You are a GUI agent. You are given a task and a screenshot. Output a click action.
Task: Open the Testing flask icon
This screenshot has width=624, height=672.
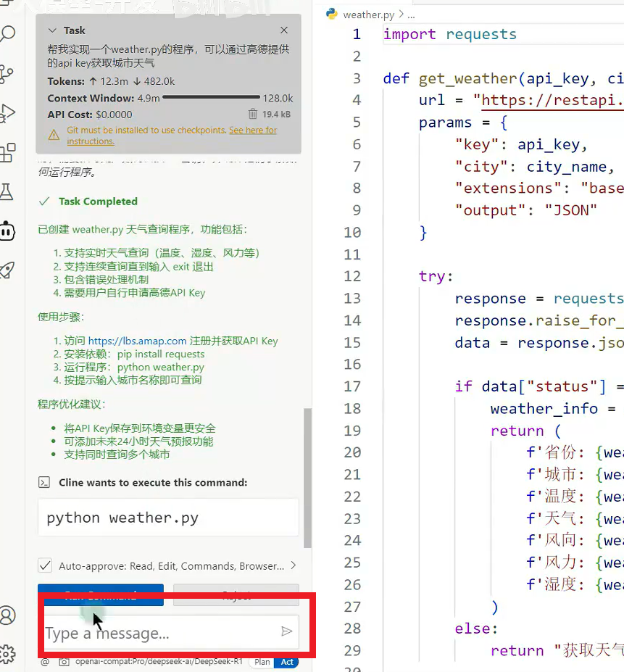tap(6, 192)
